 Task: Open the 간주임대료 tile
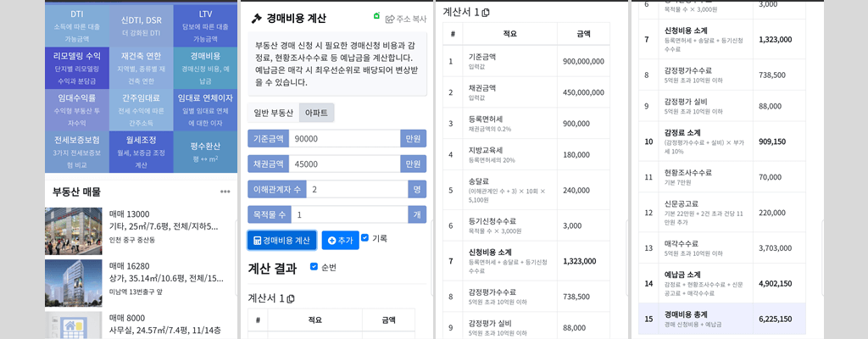point(142,109)
